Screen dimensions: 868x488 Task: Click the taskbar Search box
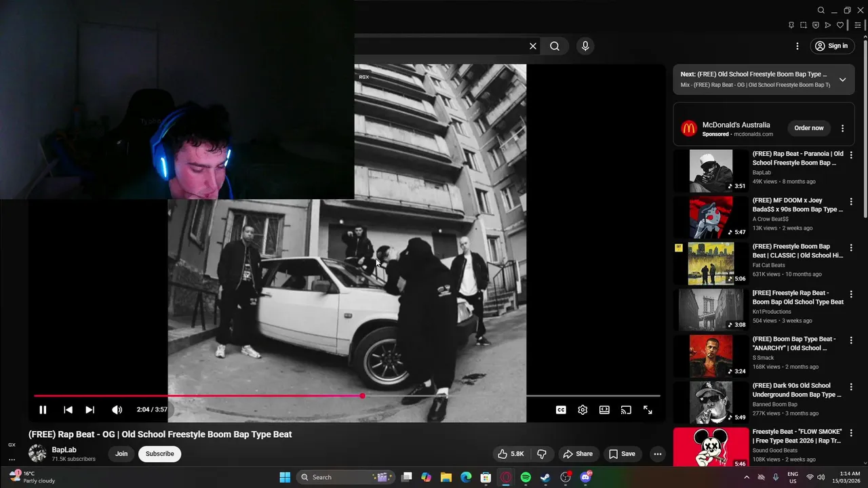pos(347,477)
